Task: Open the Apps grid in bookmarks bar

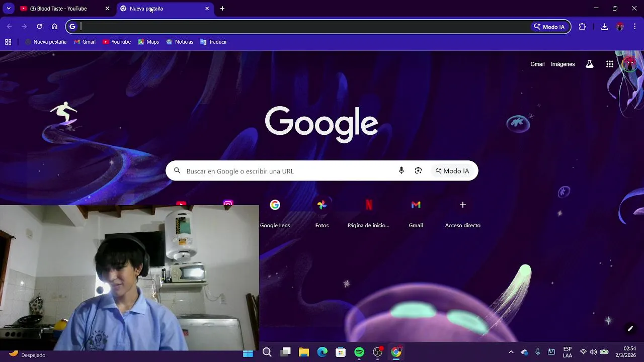Action: click(8, 42)
